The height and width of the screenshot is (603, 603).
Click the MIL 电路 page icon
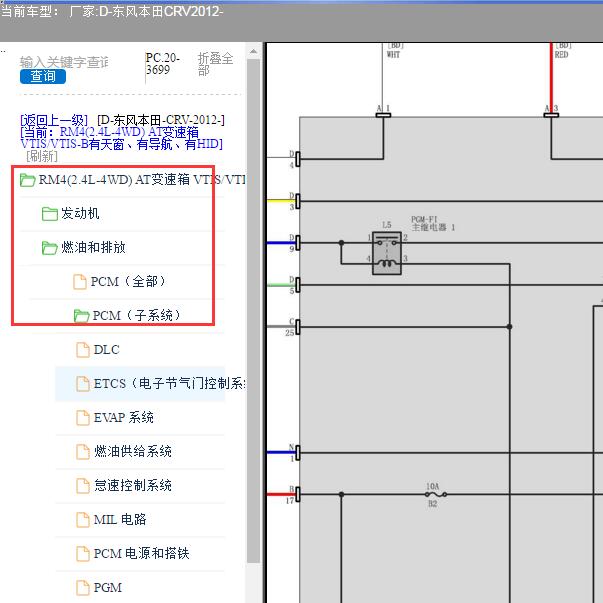pyautogui.click(x=83, y=520)
